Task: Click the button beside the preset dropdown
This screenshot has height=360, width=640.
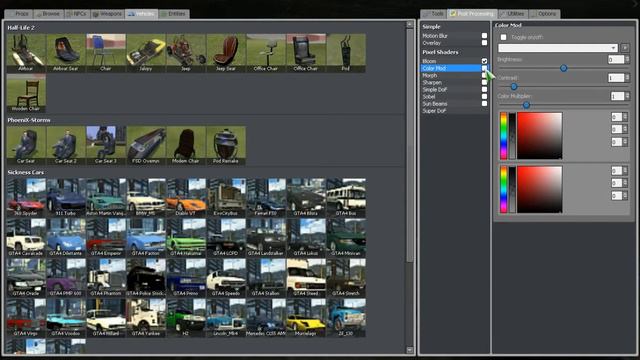Action: (625, 48)
